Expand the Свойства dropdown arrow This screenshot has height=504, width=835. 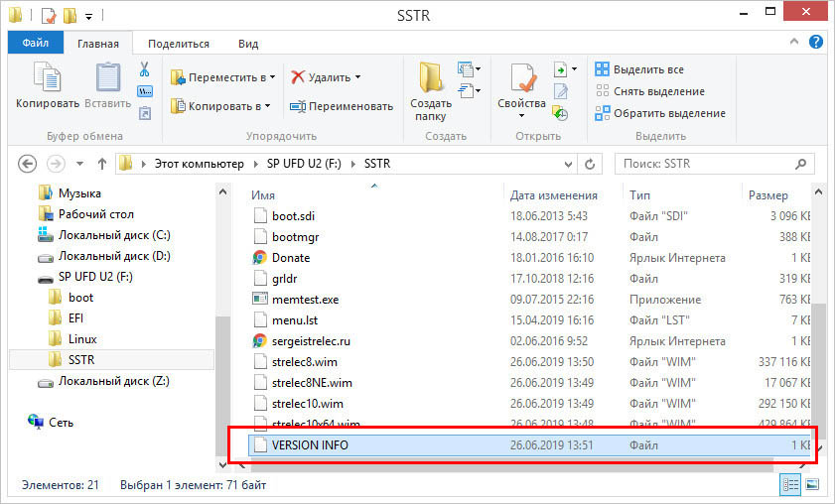click(522, 115)
